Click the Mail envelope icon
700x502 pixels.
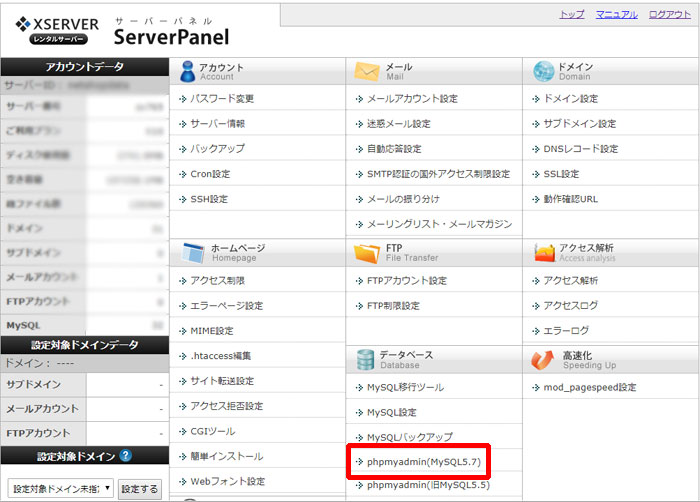coord(367,71)
